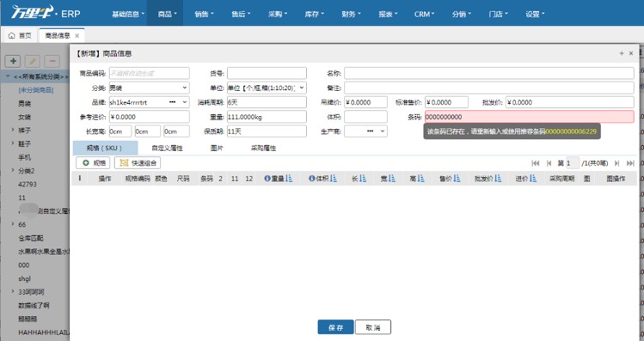This screenshot has height=341, width=644.
Task: Close the 商品信息 tab with its x
Action: pos(77,36)
